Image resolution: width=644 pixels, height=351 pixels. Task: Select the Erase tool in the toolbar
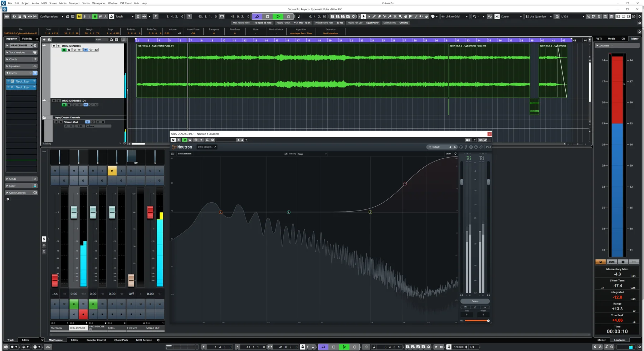click(x=380, y=16)
